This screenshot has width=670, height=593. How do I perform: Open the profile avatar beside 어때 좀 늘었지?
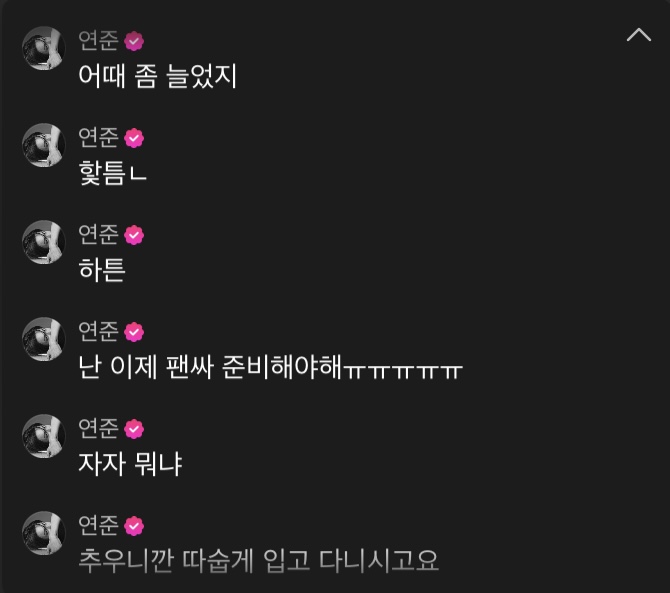click(44, 48)
